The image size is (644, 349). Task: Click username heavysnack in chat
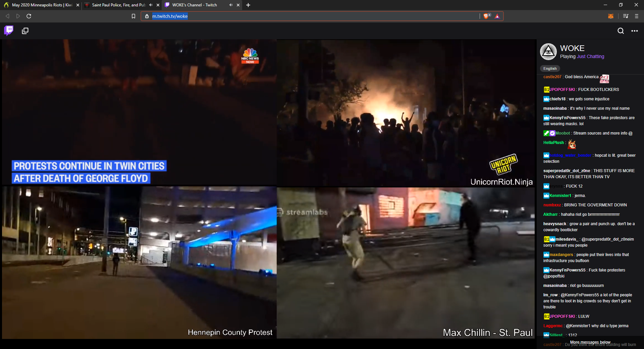555,224
